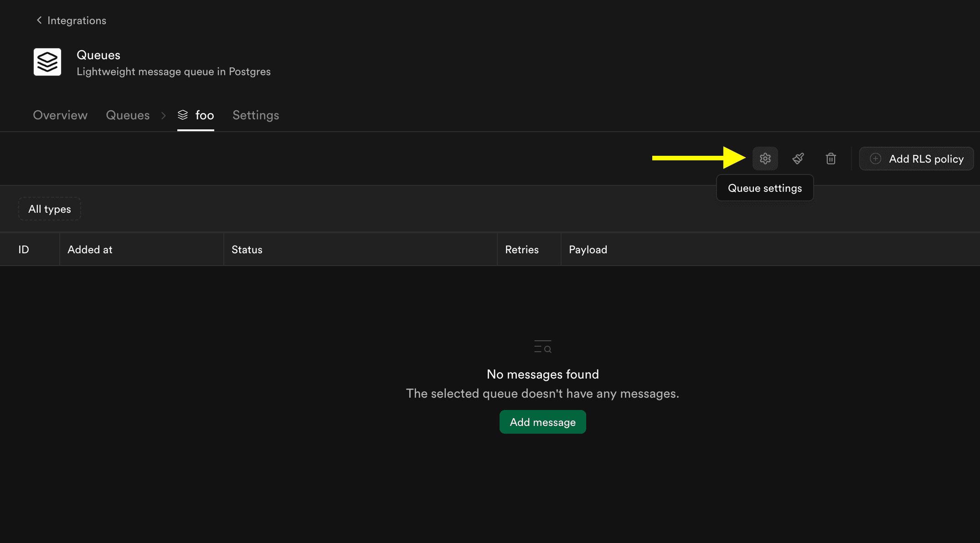The image size is (980, 543).
Task: Click the Payload column header
Action: click(x=588, y=249)
